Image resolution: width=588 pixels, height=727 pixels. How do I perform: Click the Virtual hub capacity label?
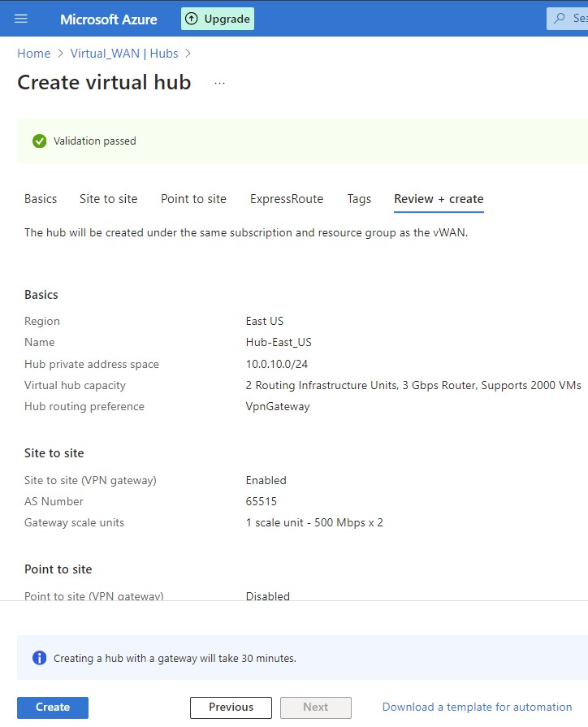75,385
